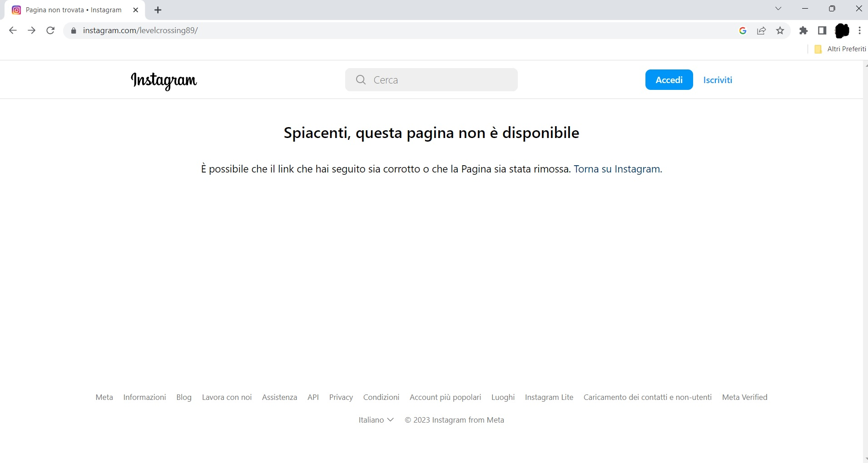Viewport: 868px width, 463px height.
Task: Open the extensions puzzle icon
Action: click(804, 30)
